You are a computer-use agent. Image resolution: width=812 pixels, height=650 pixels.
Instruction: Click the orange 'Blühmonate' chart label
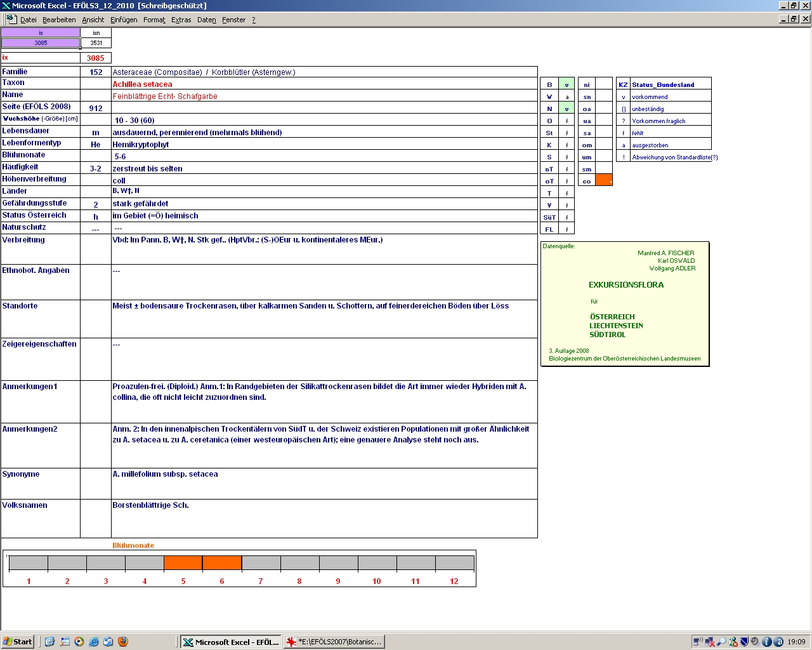click(x=133, y=545)
